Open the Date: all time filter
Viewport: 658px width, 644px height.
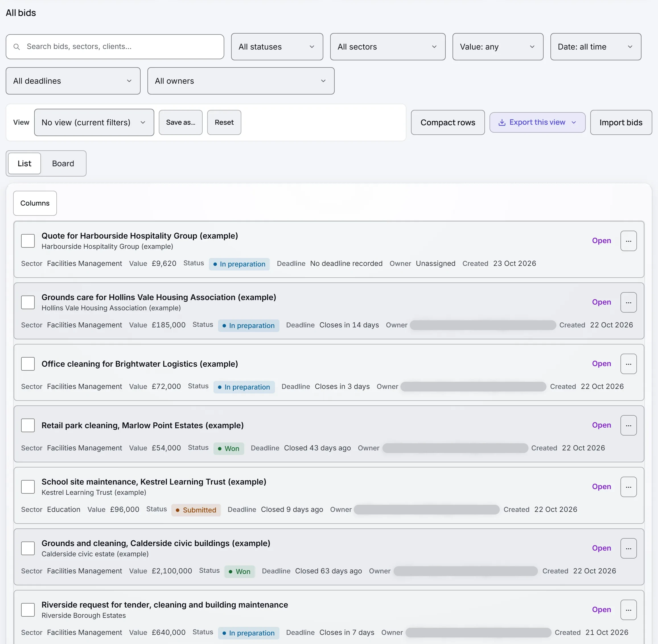point(595,47)
